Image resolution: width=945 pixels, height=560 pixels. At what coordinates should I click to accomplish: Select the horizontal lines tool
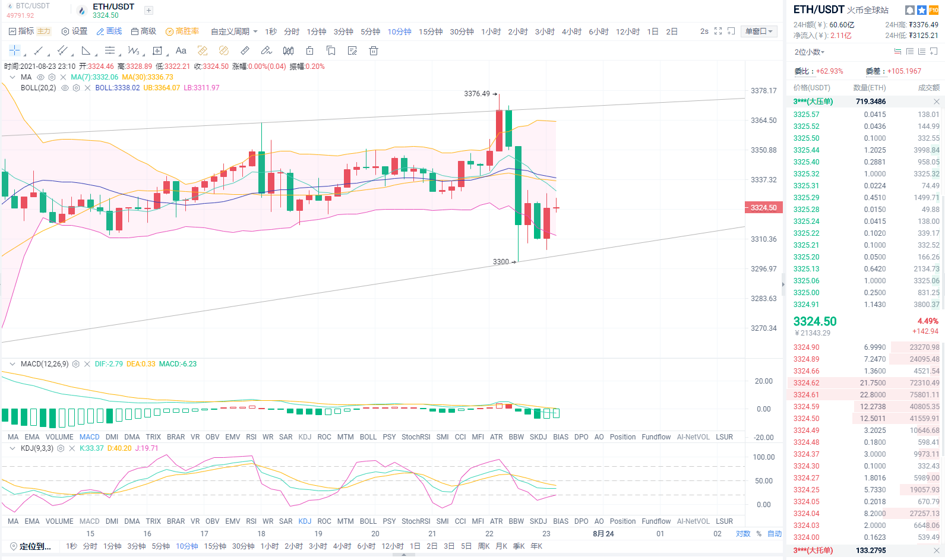[110, 50]
